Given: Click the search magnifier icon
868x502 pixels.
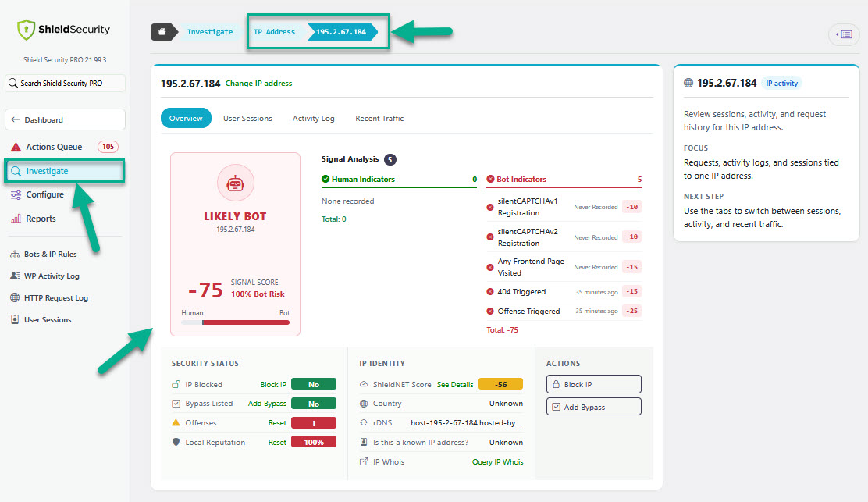Looking at the screenshot, I should (13, 83).
